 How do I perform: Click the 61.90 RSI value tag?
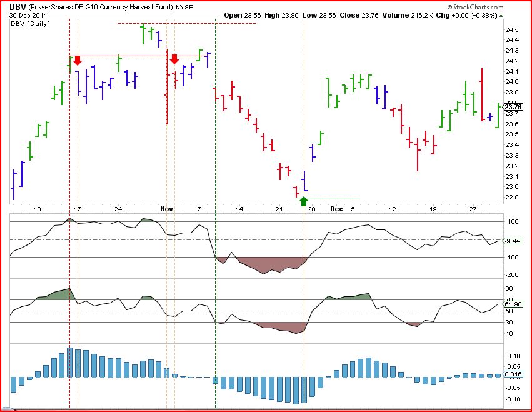513,304
